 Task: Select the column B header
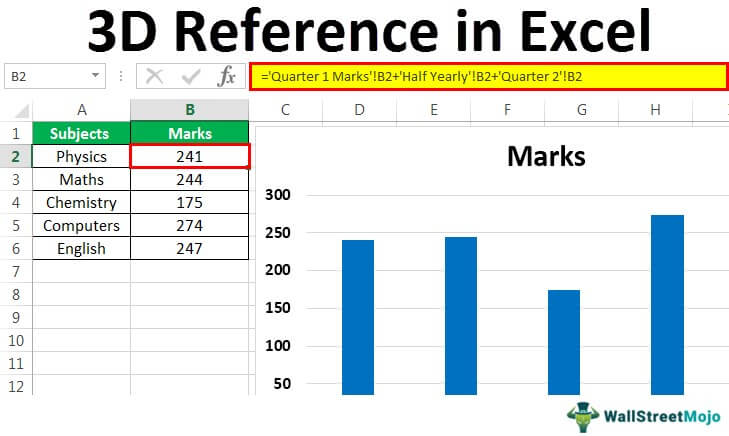189,109
